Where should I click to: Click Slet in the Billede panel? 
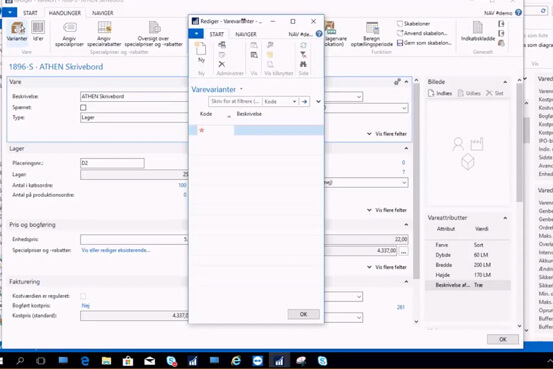coord(494,93)
